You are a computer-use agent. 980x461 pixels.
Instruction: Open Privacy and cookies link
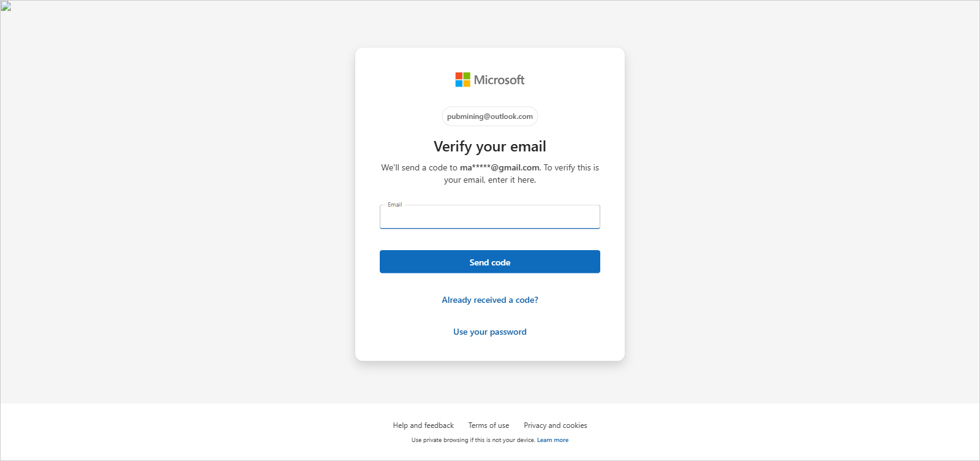pos(555,425)
